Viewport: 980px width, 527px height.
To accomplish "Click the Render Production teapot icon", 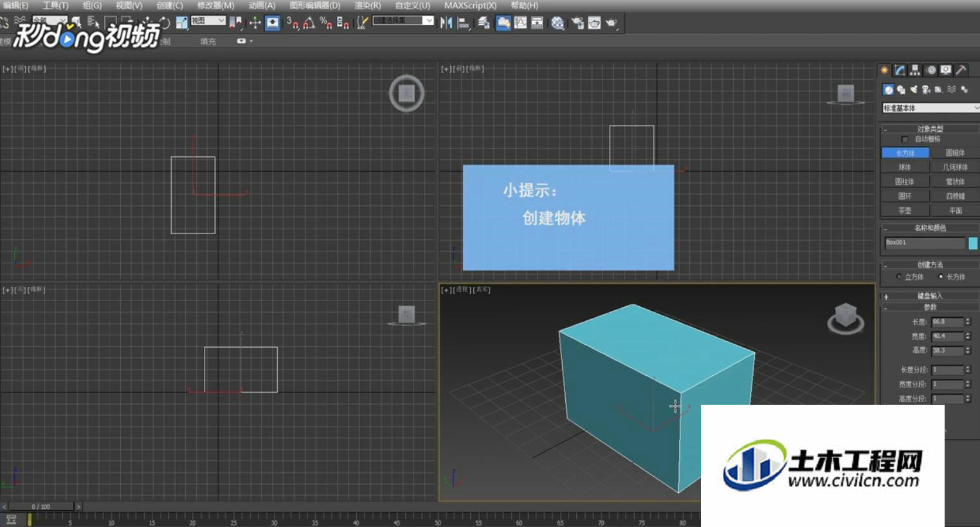I will tap(611, 23).
